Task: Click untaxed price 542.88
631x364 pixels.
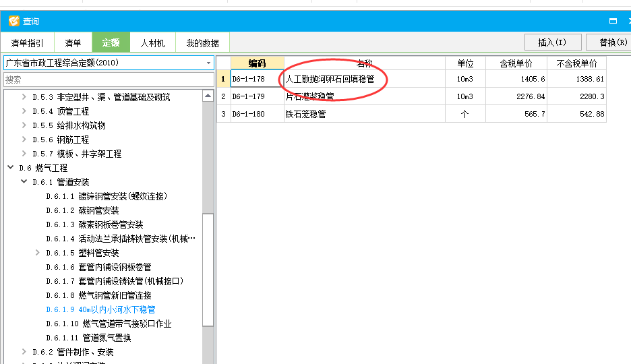Action: (576, 114)
